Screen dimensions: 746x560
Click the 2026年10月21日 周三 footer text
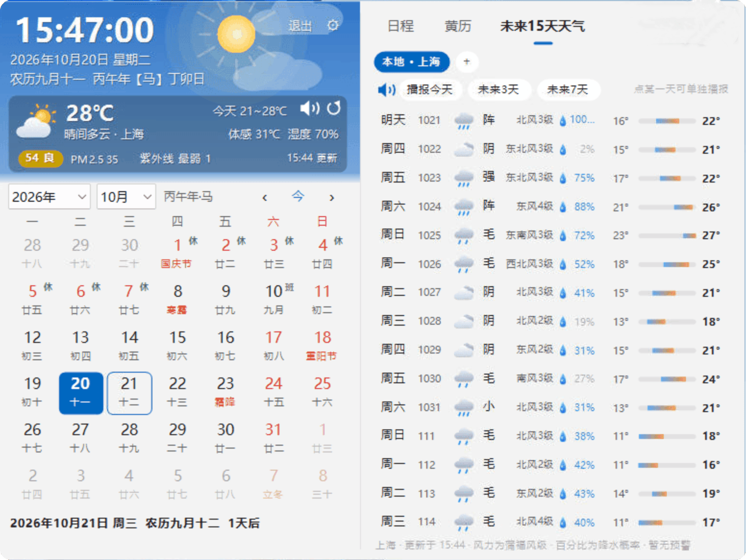tap(74, 523)
